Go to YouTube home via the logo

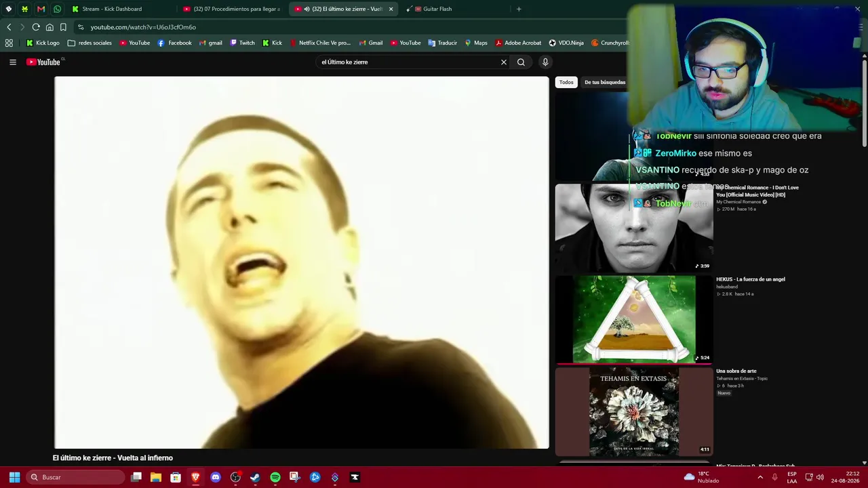(45, 62)
